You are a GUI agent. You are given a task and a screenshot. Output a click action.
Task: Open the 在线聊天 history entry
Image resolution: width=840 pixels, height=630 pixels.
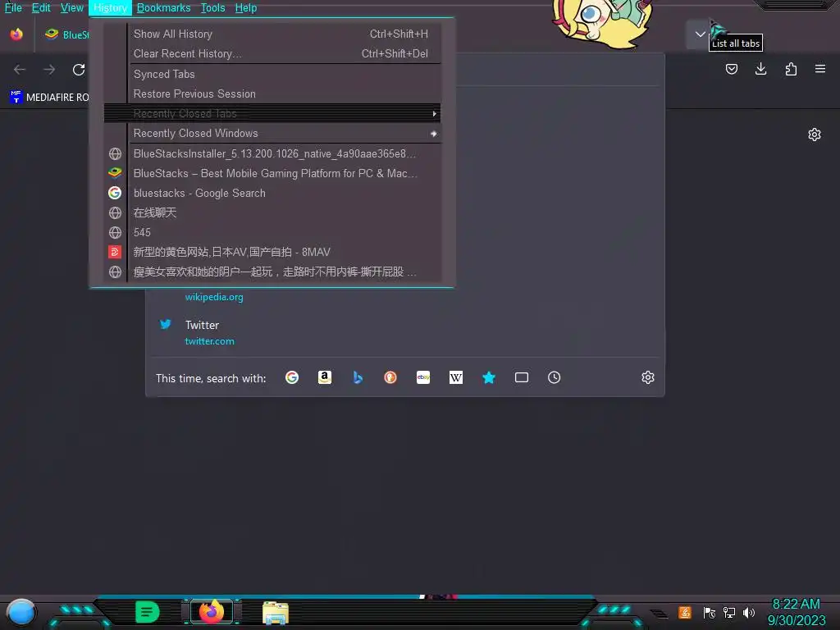coord(272,212)
